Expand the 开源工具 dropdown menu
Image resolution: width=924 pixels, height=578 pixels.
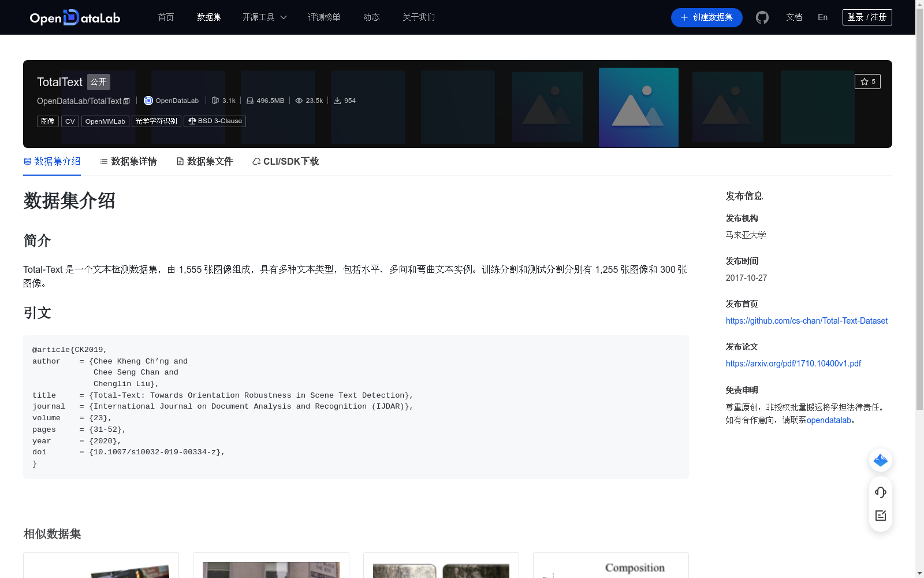[x=264, y=17]
